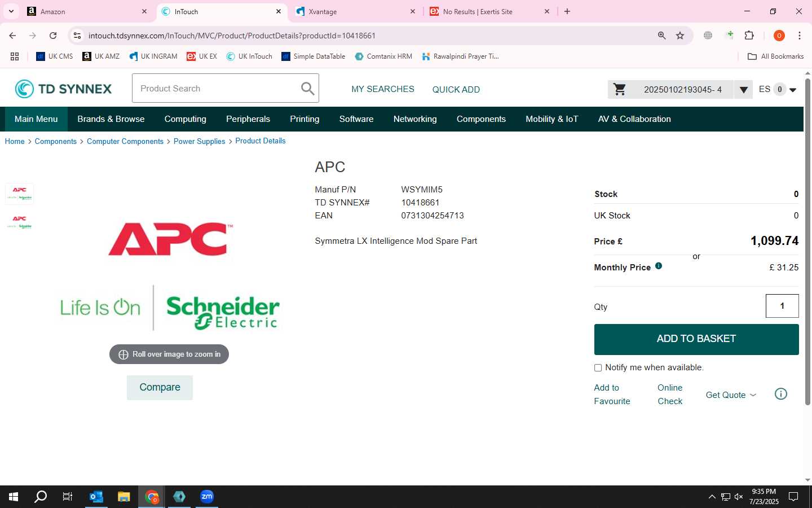Open Windows Start menu
Screen dimensions: 812x508
pos(14,497)
